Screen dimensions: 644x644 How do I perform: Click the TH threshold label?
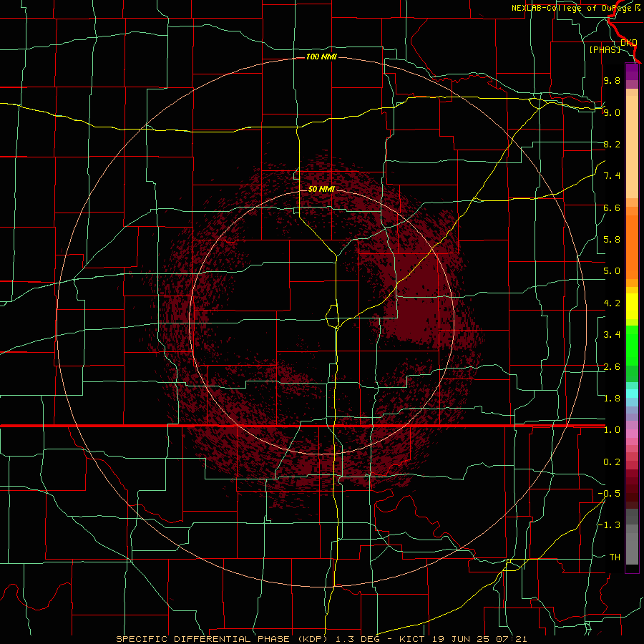[x=615, y=557]
